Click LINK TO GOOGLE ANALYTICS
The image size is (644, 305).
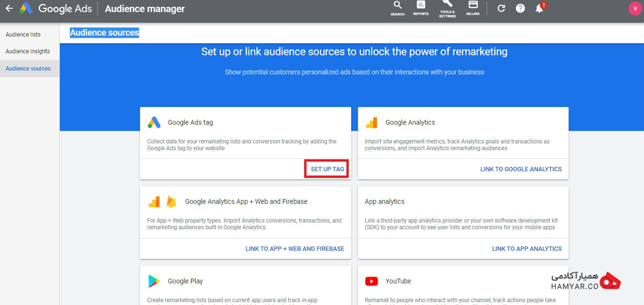pyautogui.click(x=521, y=169)
